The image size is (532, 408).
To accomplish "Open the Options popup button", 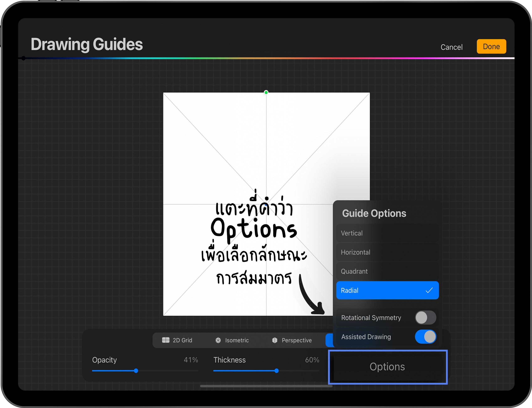I will point(387,367).
